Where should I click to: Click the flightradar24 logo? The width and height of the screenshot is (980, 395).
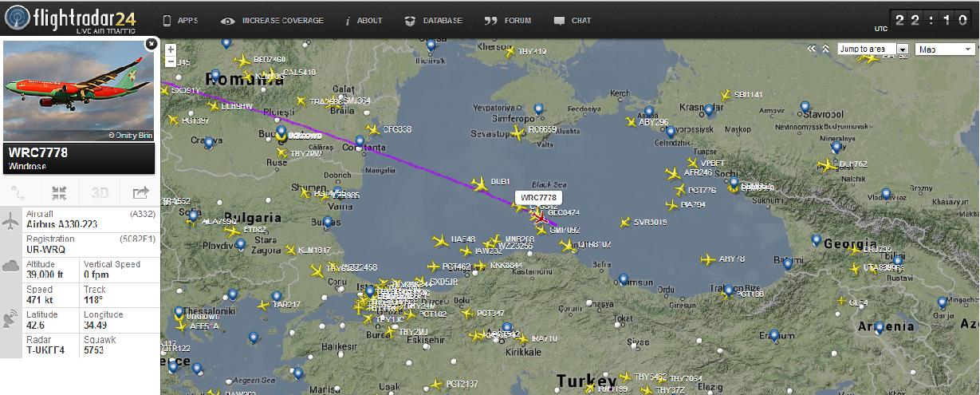click(71, 18)
